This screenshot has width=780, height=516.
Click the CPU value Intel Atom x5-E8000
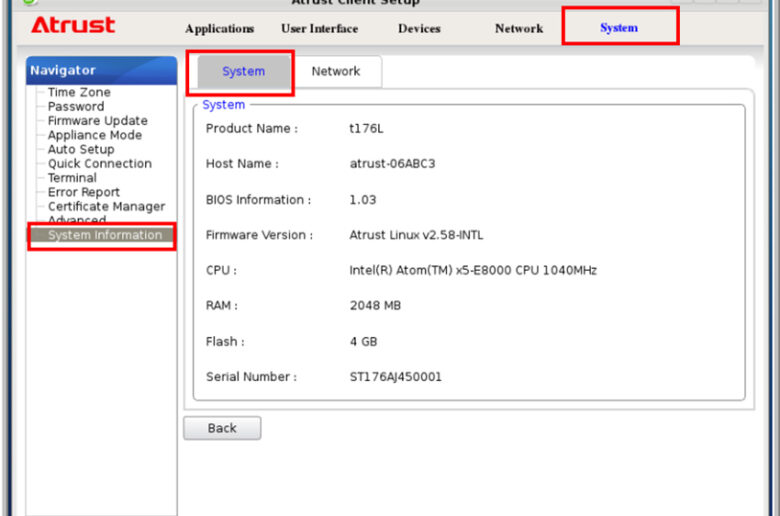tap(473, 270)
